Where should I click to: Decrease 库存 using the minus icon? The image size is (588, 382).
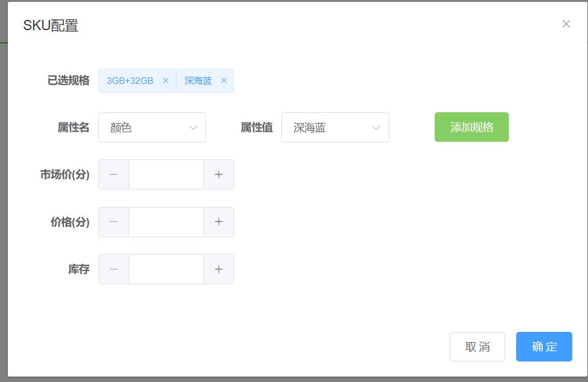(113, 269)
